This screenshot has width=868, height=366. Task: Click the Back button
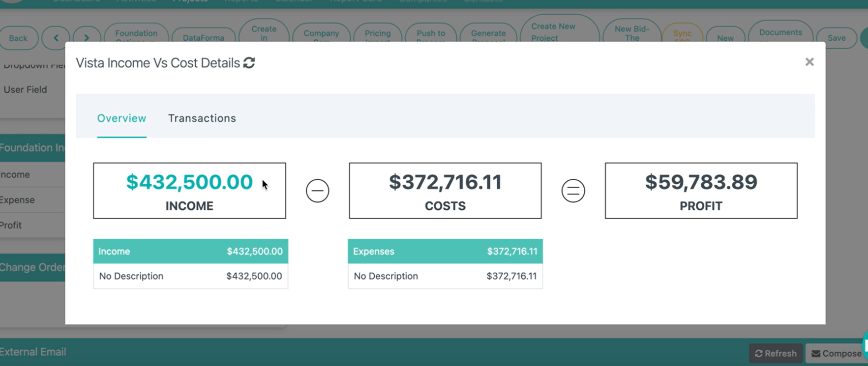pyautogui.click(x=18, y=38)
